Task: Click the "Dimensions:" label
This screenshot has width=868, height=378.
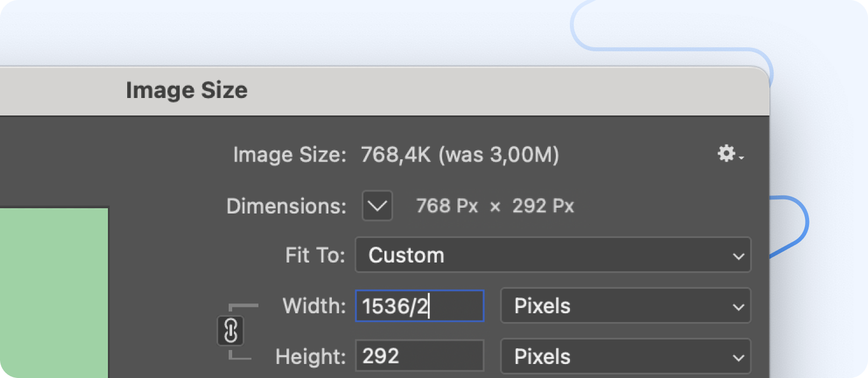Action: tap(286, 206)
